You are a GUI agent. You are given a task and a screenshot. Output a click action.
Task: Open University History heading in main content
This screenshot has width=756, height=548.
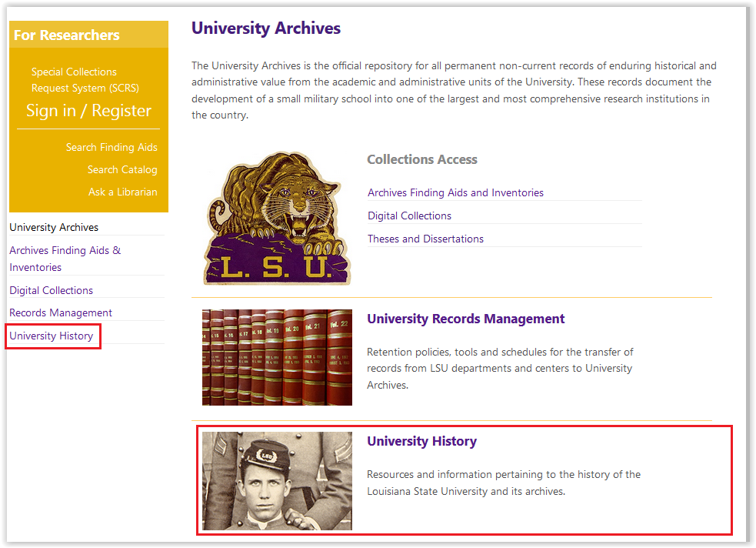click(421, 441)
